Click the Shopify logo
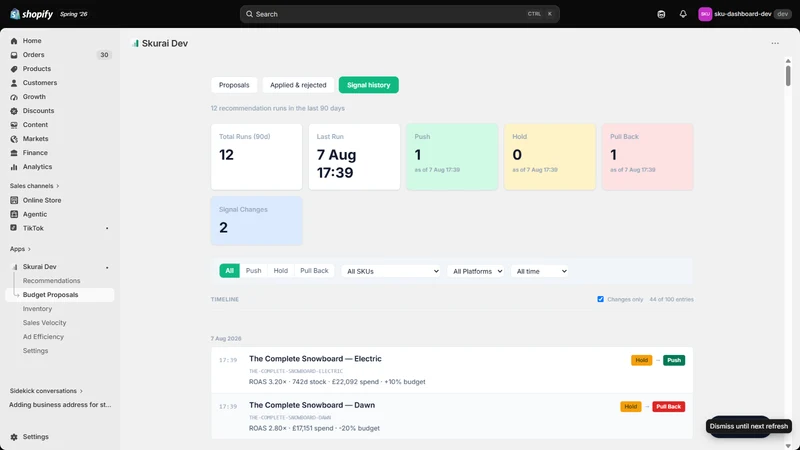 click(x=31, y=14)
